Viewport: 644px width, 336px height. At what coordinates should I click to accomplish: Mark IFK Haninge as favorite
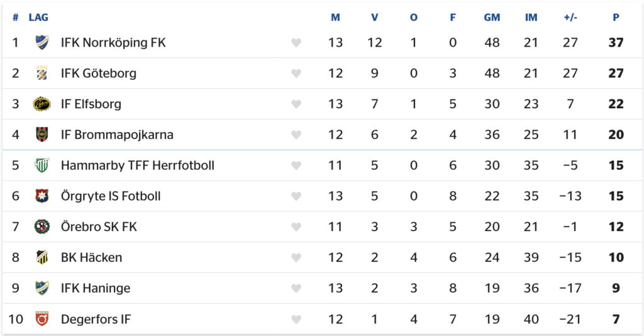pos(296,288)
